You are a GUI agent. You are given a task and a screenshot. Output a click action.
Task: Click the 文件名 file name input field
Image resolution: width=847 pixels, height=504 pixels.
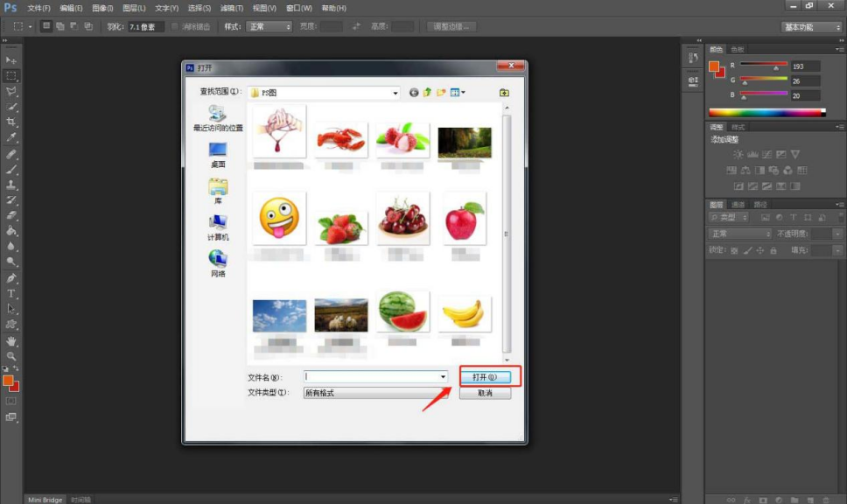372,377
